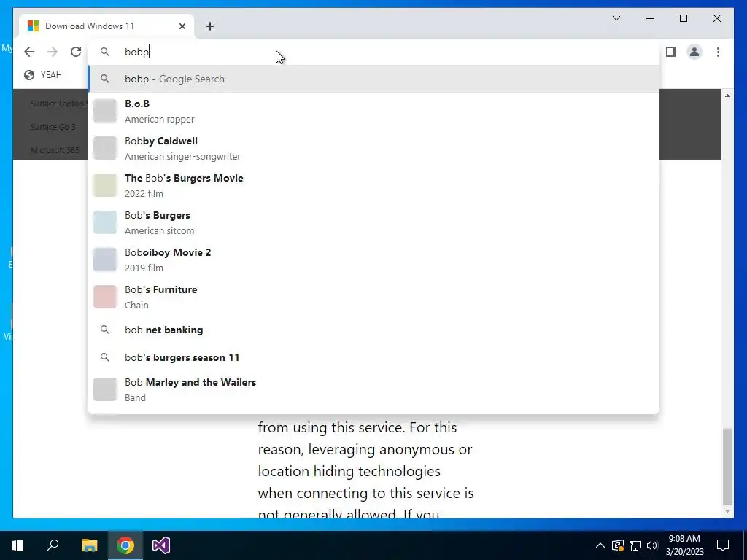Pick Bob's Furniture Chain suggestion
Screen dimensions: 747x560
[374, 297]
